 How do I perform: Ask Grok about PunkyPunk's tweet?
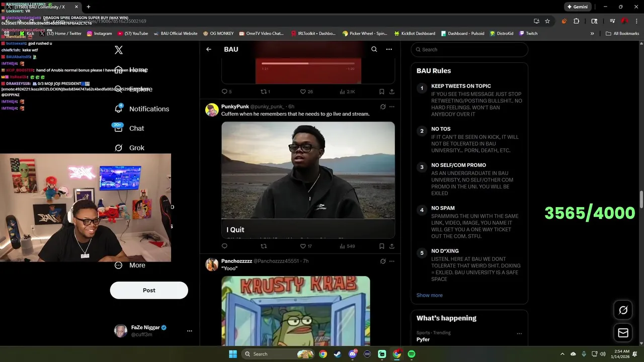tap(383, 107)
